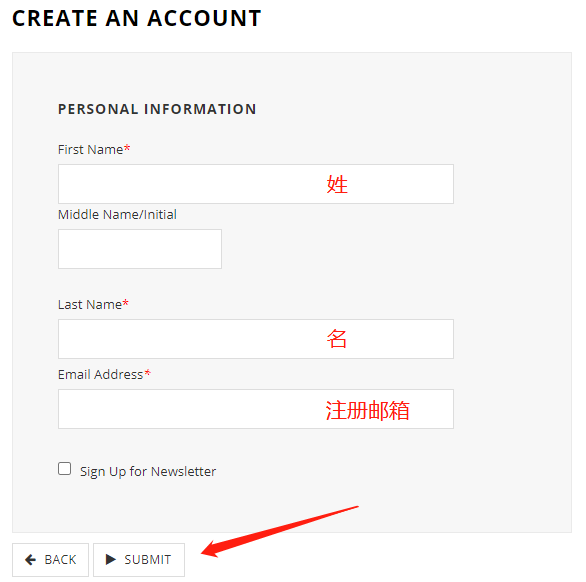Click the play triangle icon on Submit
This screenshot has height=582, width=586.
click(x=111, y=559)
